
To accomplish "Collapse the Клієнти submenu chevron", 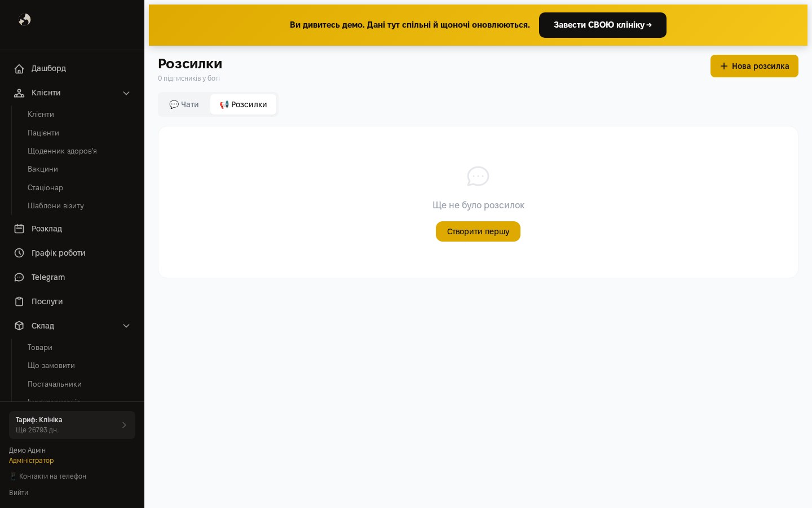I will (x=126, y=93).
